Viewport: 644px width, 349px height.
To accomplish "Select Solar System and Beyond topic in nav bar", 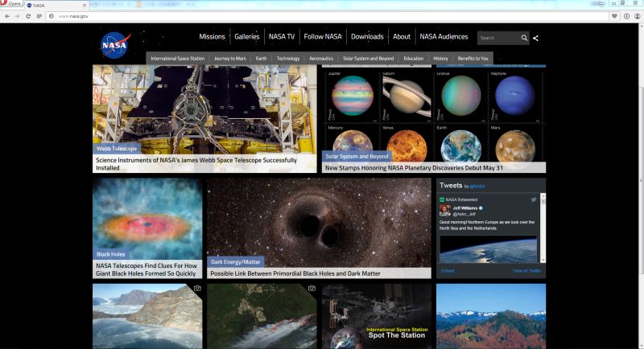I will (x=369, y=58).
